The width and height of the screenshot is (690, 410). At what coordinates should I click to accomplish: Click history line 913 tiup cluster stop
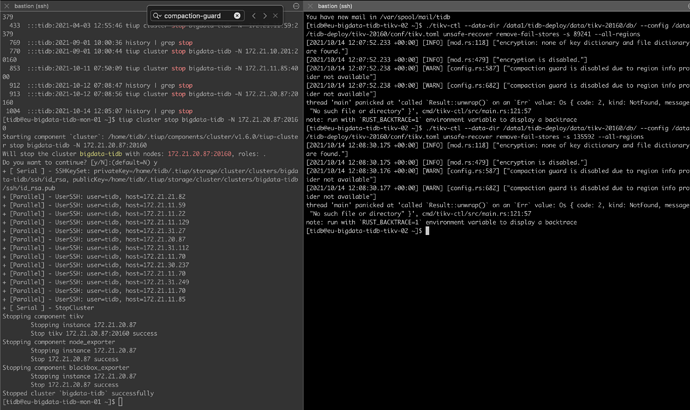(154, 94)
